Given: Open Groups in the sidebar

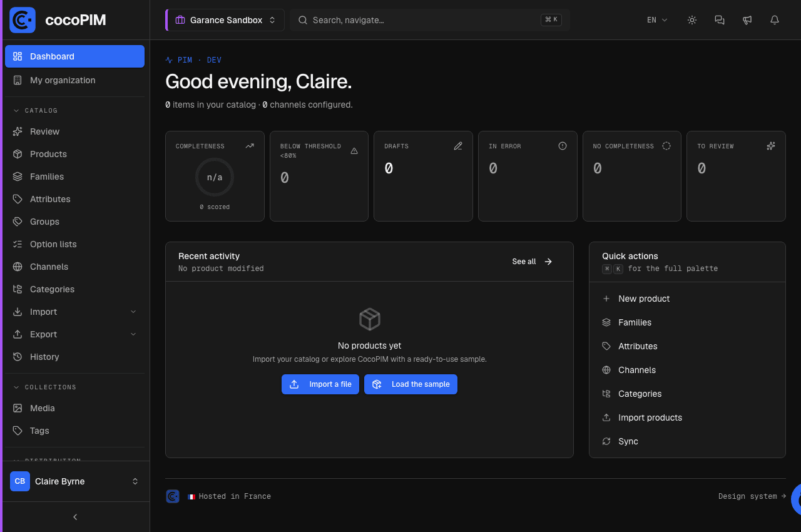Looking at the screenshot, I should pyautogui.click(x=74, y=222).
